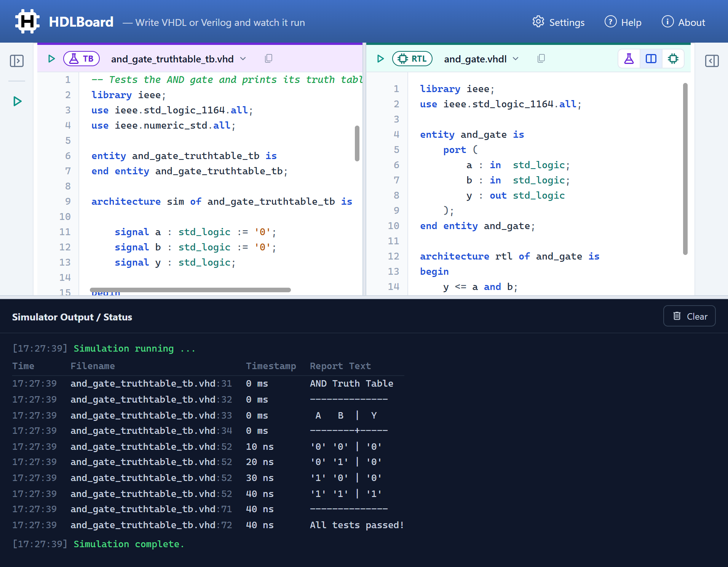
Task: Click the and_gate_truthtable_tb.vhd:71 output entry
Action: (x=151, y=509)
